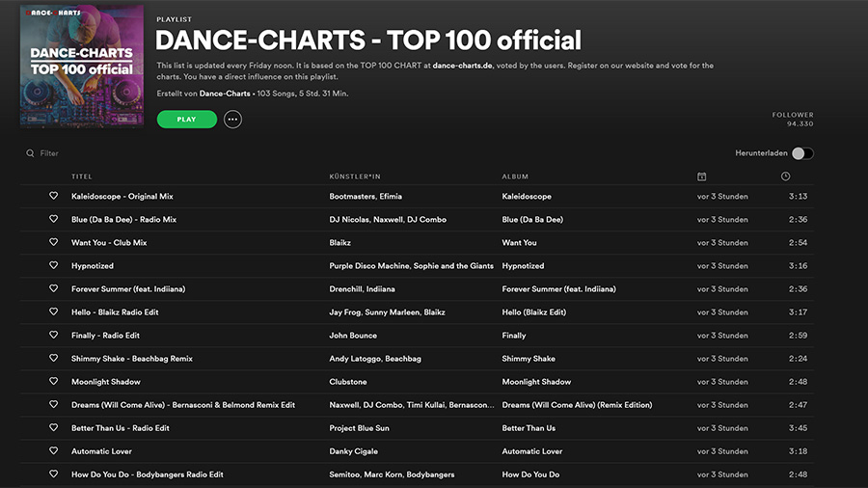Select track title Automatic Lover
This screenshot has width=868, height=488.
[x=102, y=451]
